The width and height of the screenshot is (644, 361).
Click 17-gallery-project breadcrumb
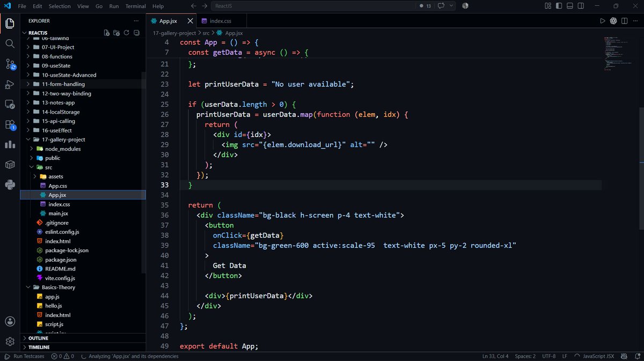pyautogui.click(x=174, y=33)
